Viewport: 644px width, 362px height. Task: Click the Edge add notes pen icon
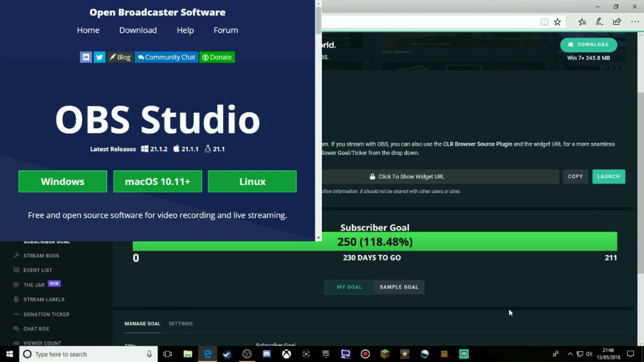pos(599,22)
